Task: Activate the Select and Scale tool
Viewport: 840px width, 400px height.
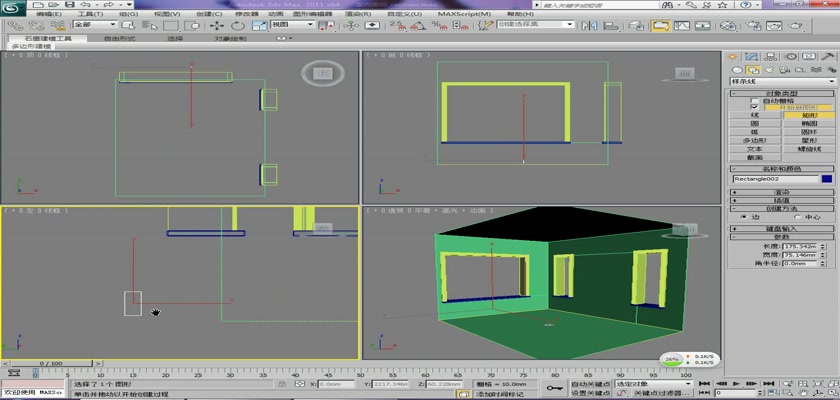Action: coord(260,25)
